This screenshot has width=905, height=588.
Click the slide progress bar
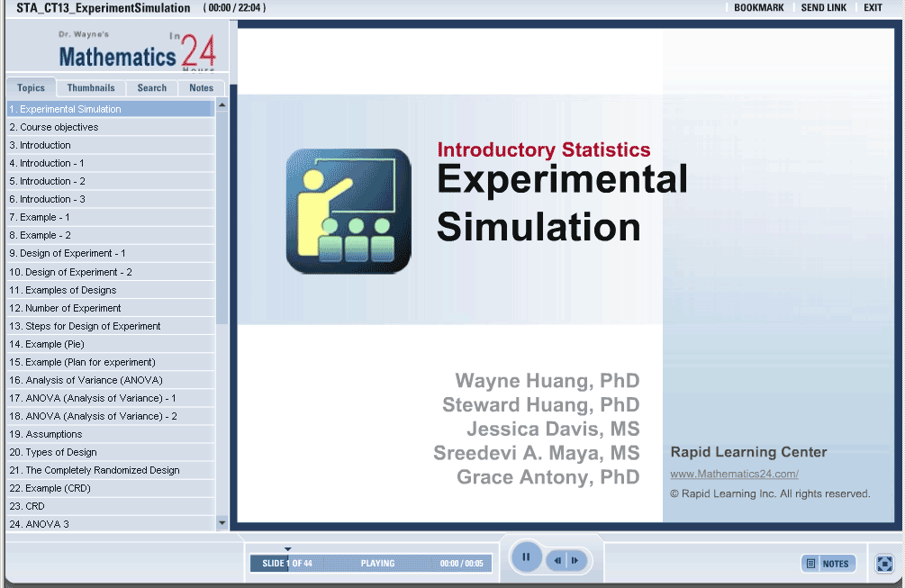pyautogui.click(x=371, y=564)
